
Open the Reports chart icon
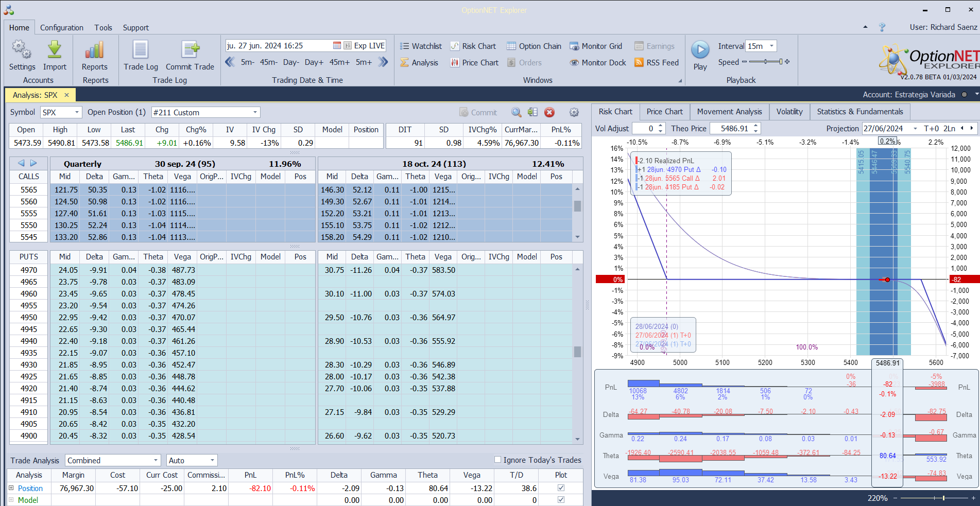(x=95, y=50)
